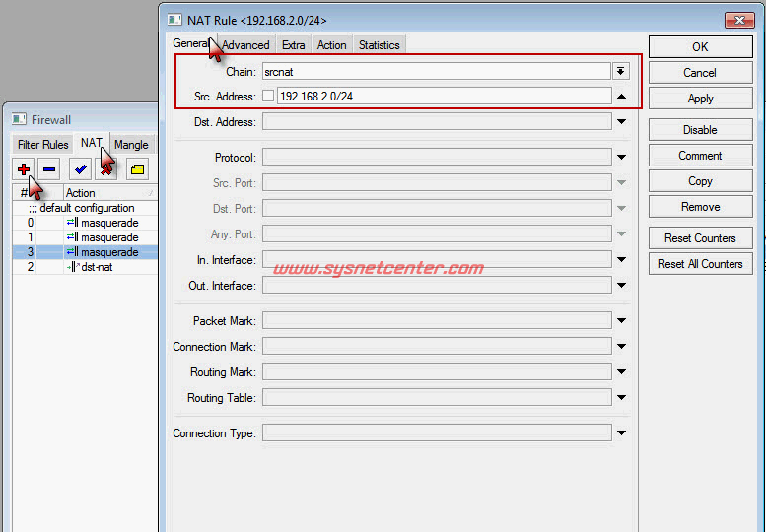Expand the Out. Interface field
This screenshot has height=532, width=766.
point(621,286)
